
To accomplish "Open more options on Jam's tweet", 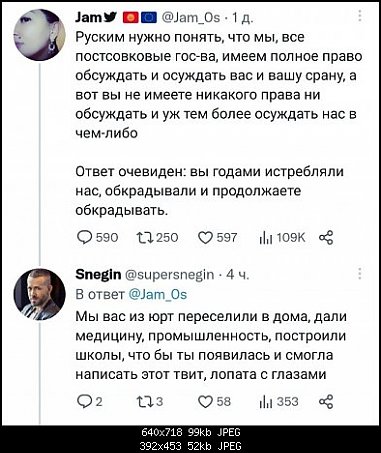I will (x=360, y=16).
